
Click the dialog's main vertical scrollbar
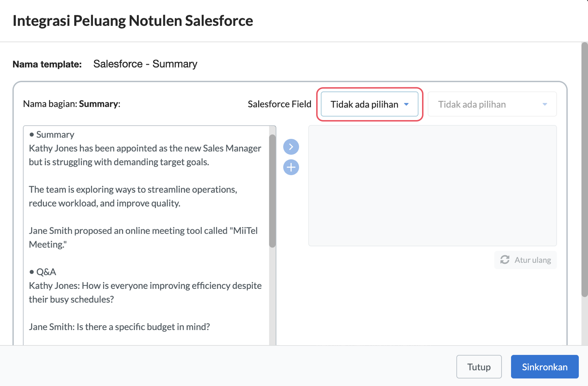[x=584, y=170]
